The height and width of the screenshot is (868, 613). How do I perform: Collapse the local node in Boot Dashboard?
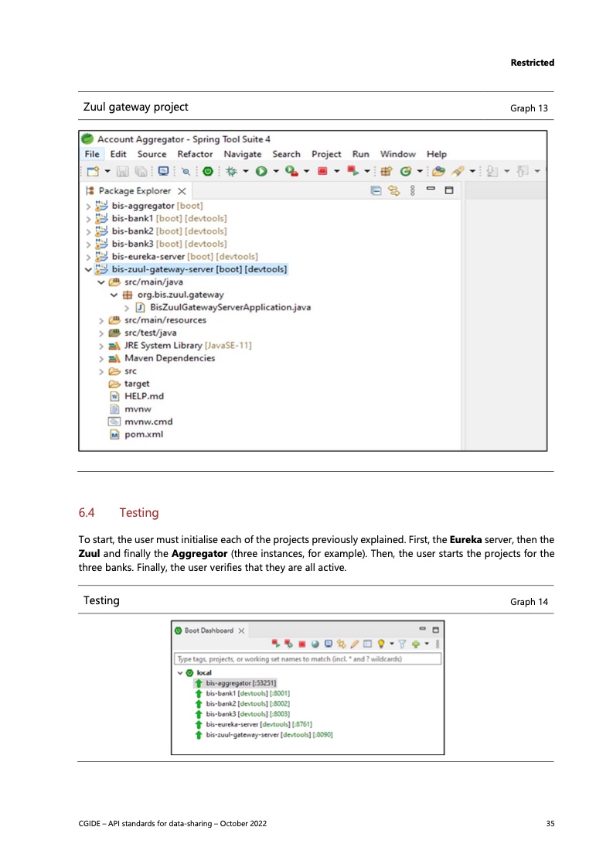[180, 673]
